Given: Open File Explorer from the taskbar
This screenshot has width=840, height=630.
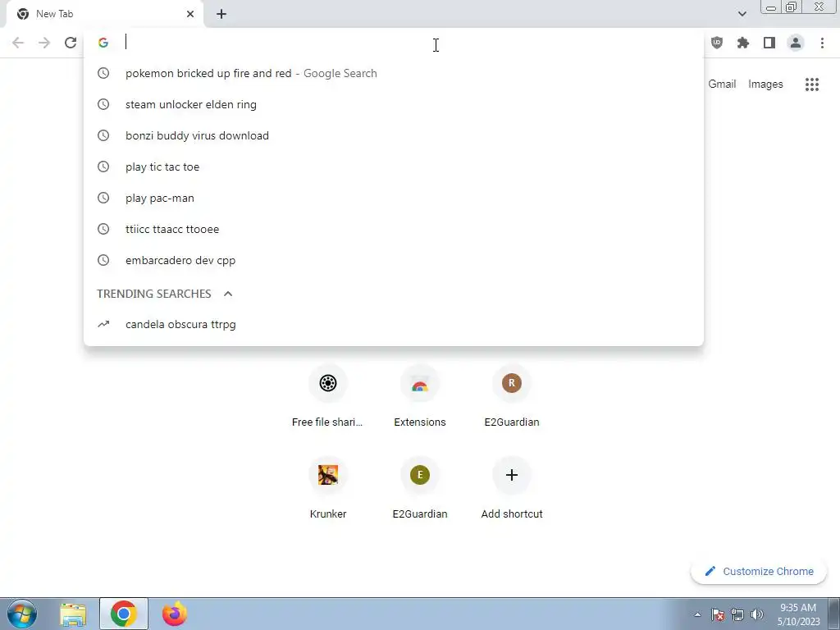Looking at the screenshot, I should click(x=73, y=614).
